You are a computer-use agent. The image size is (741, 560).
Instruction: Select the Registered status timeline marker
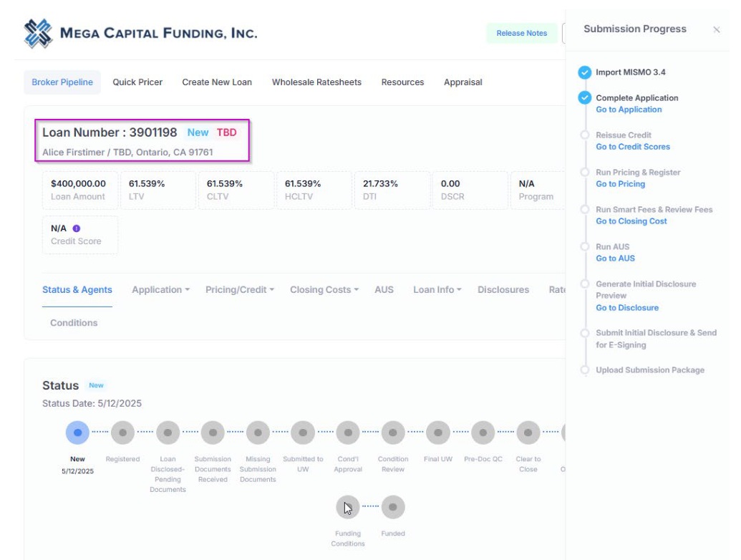(122, 433)
